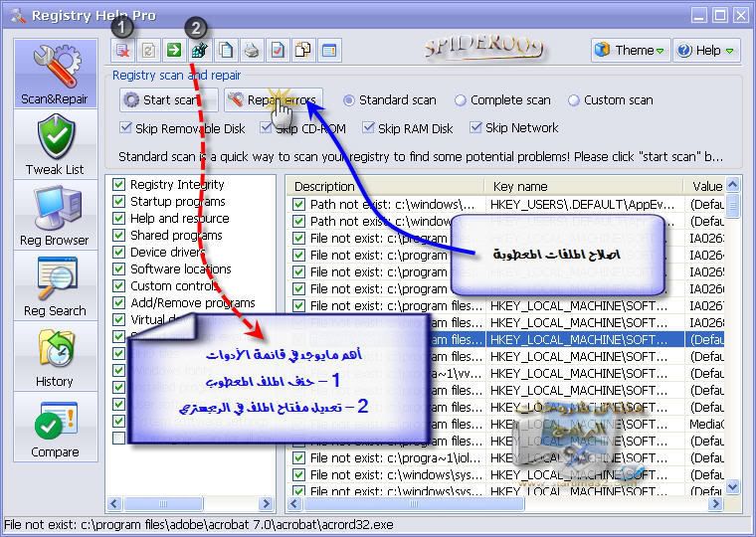The width and height of the screenshot is (756, 537).
Task: Click the results list horizontal scroll thumb
Action: pos(414,504)
